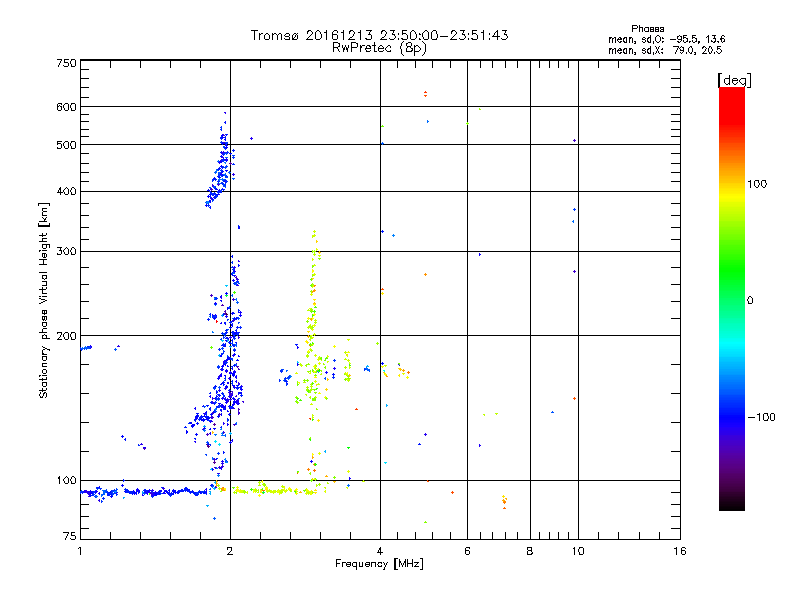Click the x-axis tick label '4'
The image size is (800, 600).
point(380,551)
